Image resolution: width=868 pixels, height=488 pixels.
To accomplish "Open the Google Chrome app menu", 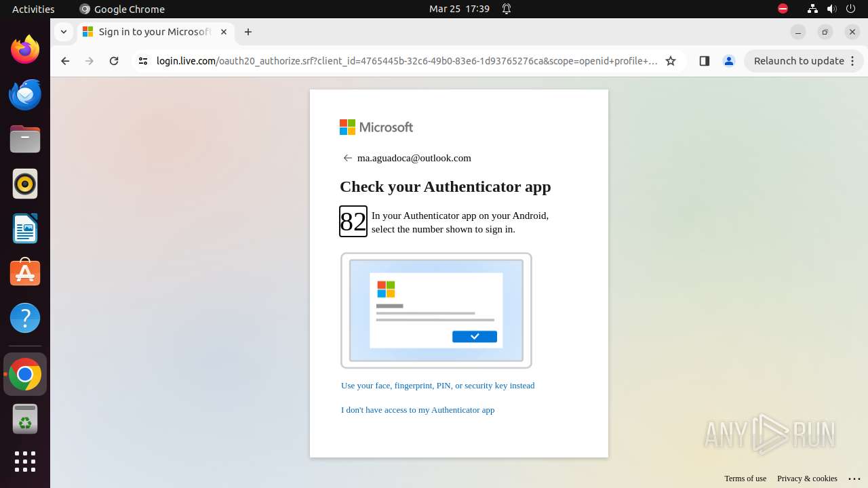I will pos(122,9).
